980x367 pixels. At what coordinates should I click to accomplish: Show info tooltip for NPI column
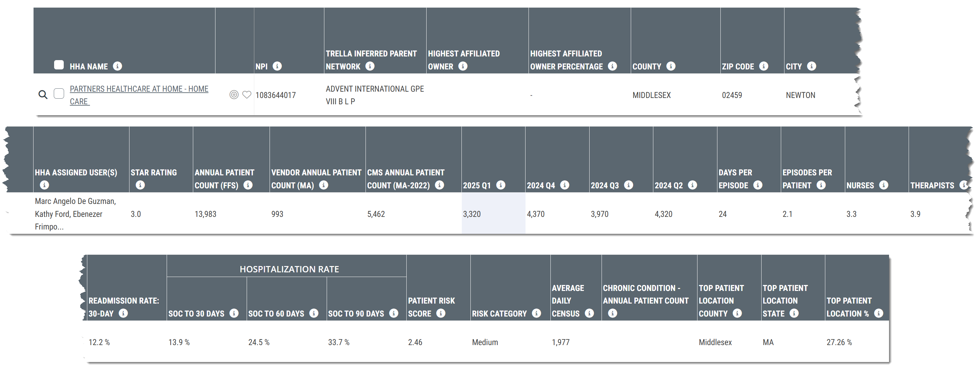click(x=277, y=66)
